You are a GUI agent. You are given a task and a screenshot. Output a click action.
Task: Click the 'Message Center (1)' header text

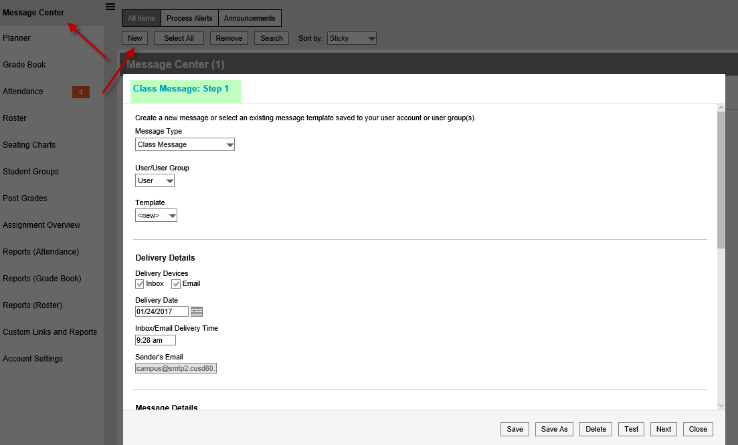pos(175,65)
